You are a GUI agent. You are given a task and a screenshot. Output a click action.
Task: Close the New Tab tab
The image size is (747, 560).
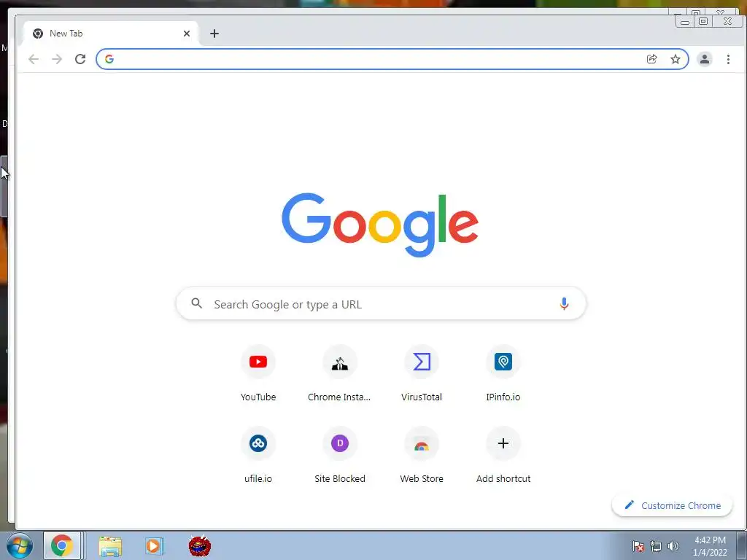pos(187,34)
